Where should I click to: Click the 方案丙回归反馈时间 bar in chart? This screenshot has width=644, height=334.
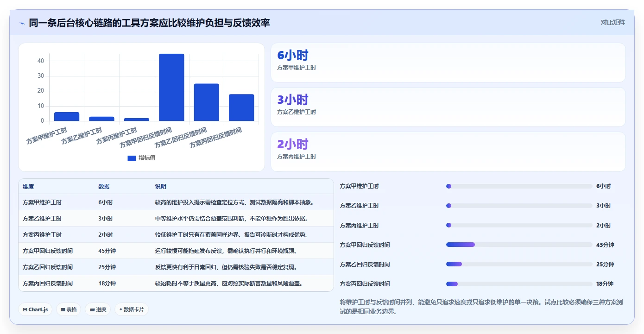[241, 108]
